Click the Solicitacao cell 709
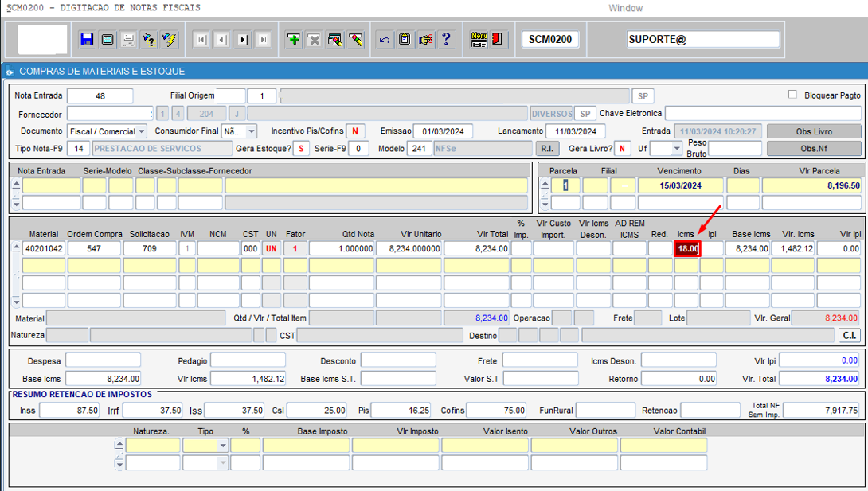 [x=150, y=248]
